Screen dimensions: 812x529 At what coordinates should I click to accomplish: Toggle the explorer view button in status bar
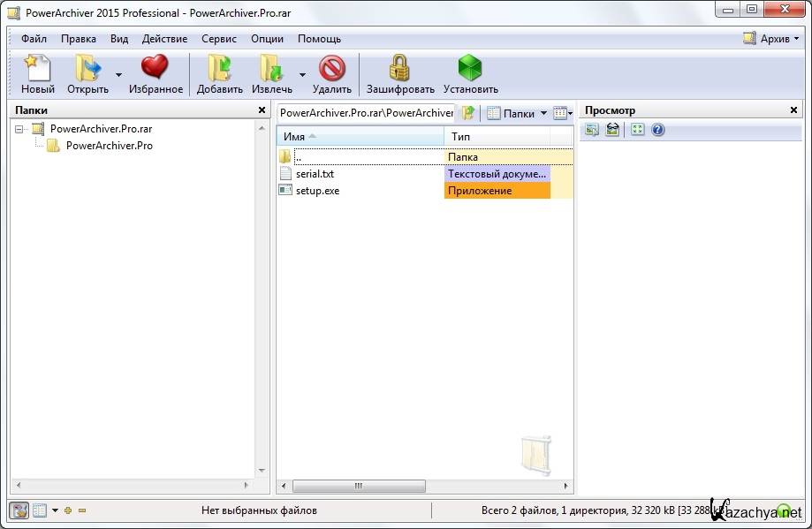(x=19, y=510)
